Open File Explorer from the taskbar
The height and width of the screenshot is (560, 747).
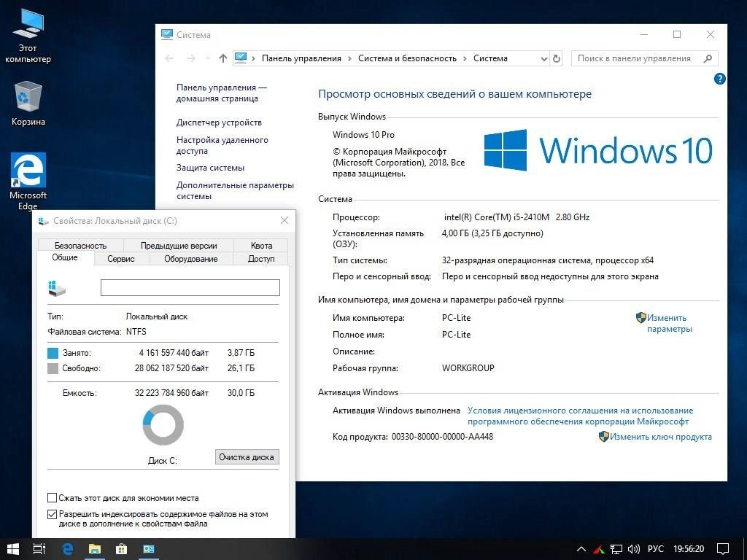coord(95,549)
